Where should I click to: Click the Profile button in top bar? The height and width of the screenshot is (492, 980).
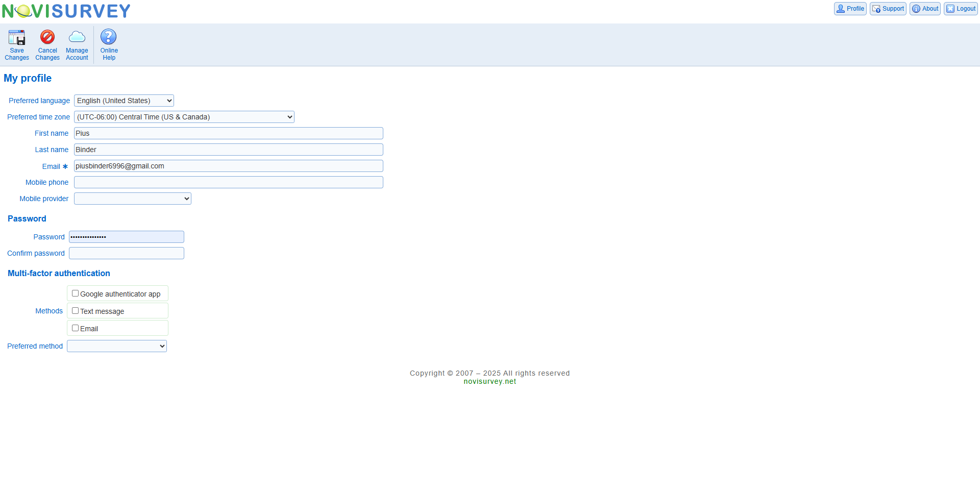click(x=850, y=9)
